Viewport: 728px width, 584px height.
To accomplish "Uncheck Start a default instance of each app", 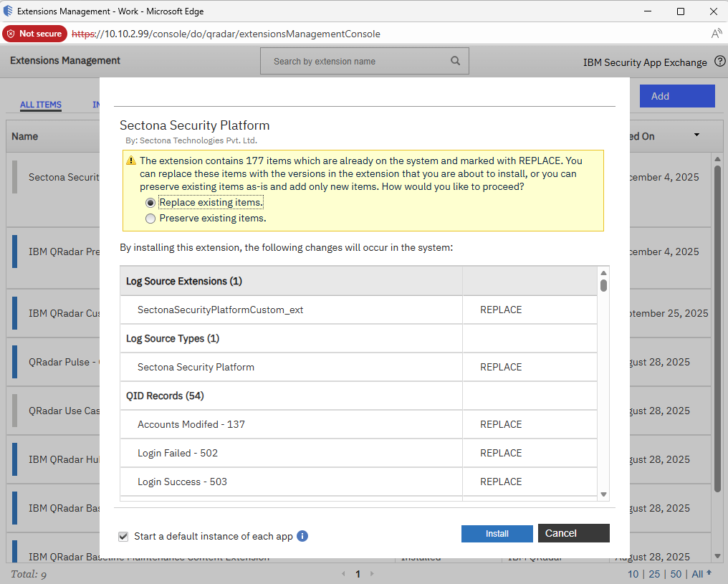I will (x=123, y=536).
